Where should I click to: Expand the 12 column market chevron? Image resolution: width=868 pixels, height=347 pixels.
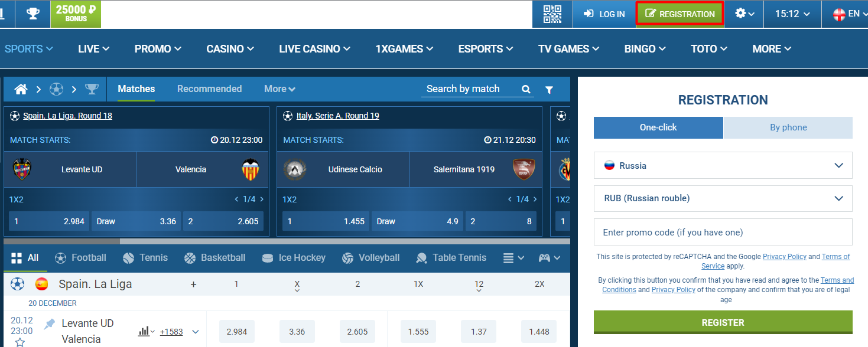(479, 290)
